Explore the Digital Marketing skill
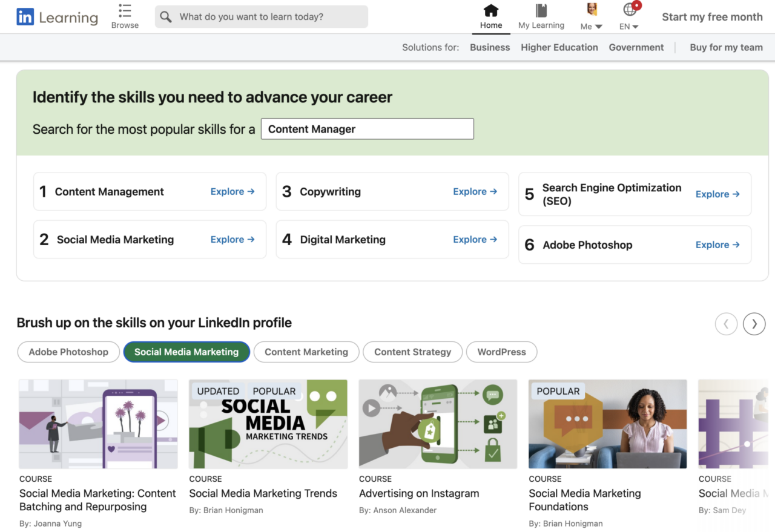 [475, 239]
